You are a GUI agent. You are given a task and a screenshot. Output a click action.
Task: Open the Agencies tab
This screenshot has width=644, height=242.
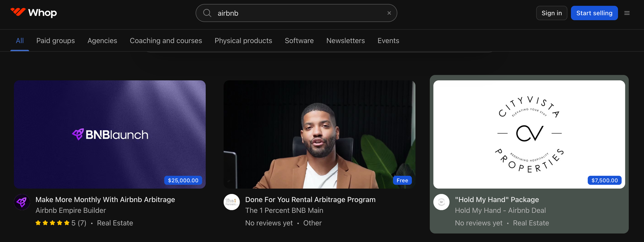click(102, 41)
